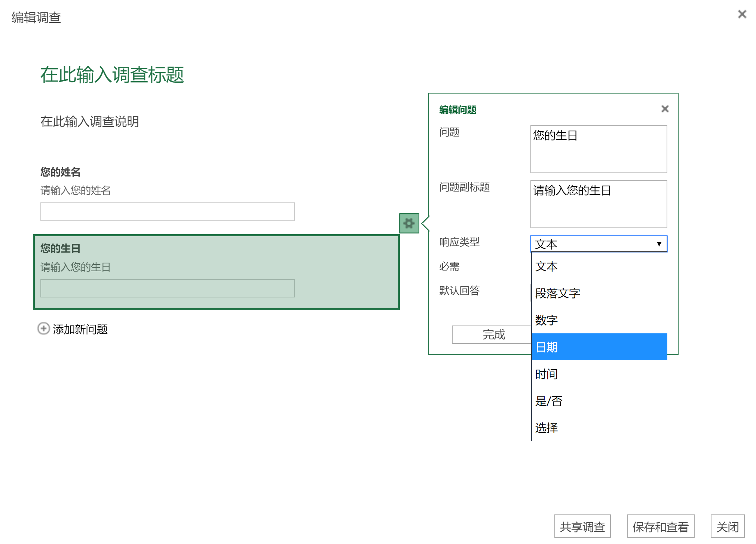Select the 您的生日 question heading

pyautogui.click(x=61, y=248)
